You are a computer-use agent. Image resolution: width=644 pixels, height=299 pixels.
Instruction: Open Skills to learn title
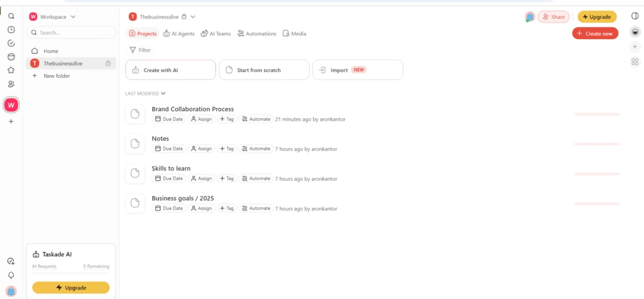[x=171, y=168]
